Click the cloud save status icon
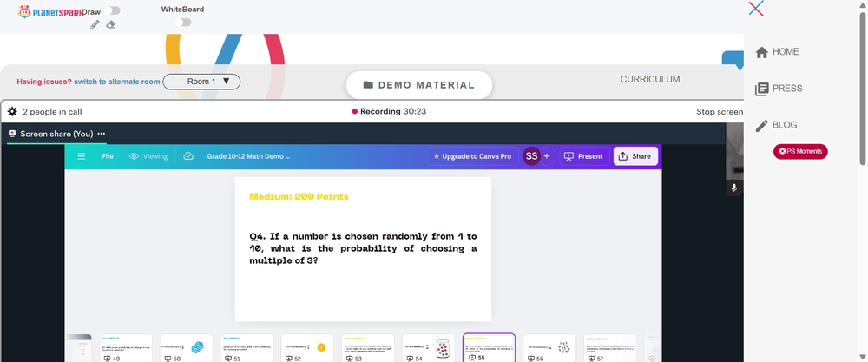868x362 pixels. [x=188, y=156]
